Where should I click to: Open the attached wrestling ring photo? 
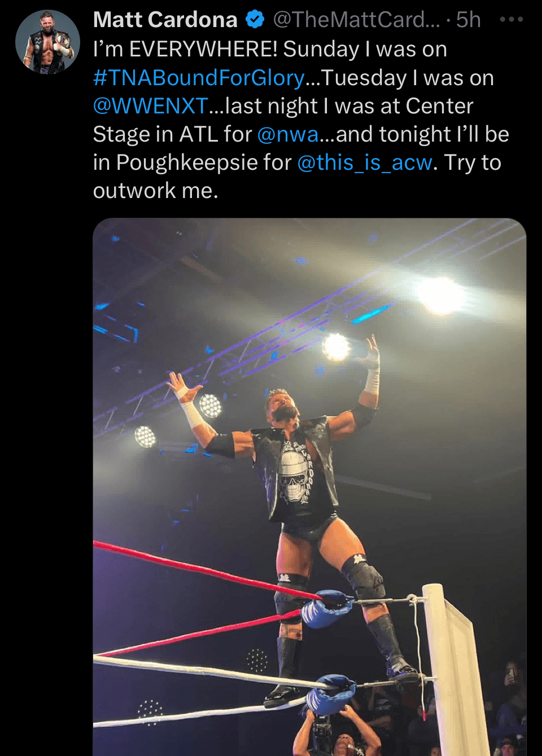click(309, 487)
